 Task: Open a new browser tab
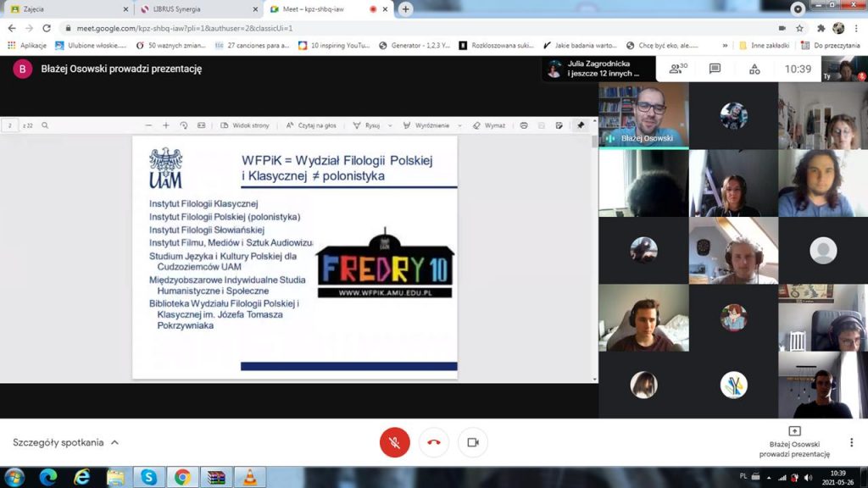[406, 9]
